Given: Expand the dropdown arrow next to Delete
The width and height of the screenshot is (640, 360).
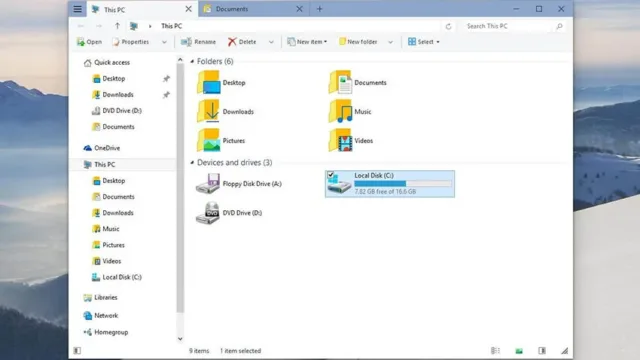Looking at the screenshot, I should [x=271, y=42].
